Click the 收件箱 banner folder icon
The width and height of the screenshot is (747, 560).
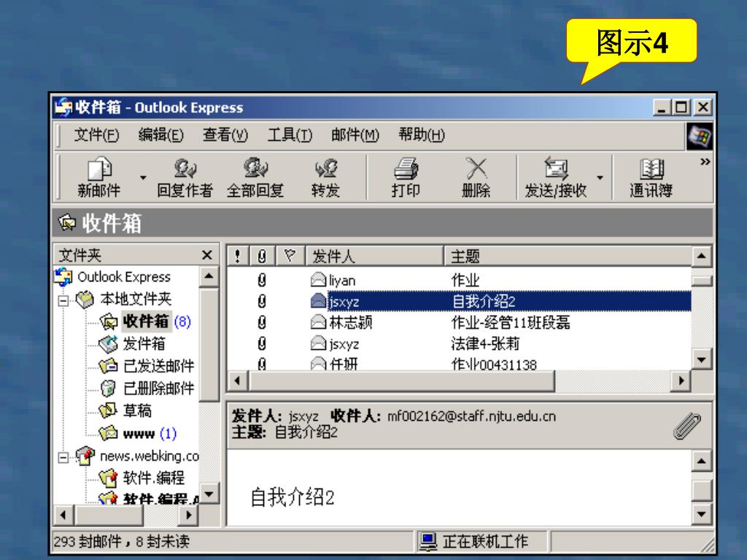[67, 222]
